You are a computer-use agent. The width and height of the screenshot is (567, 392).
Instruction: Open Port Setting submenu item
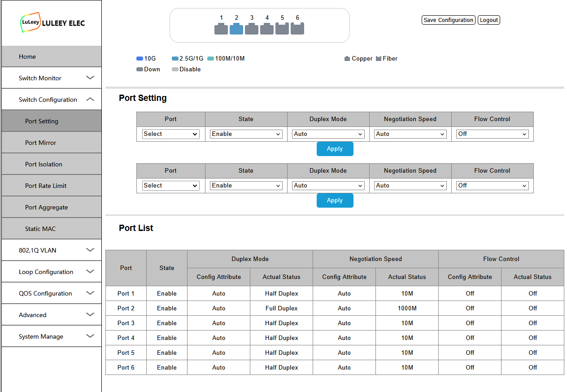pos(52,121)
